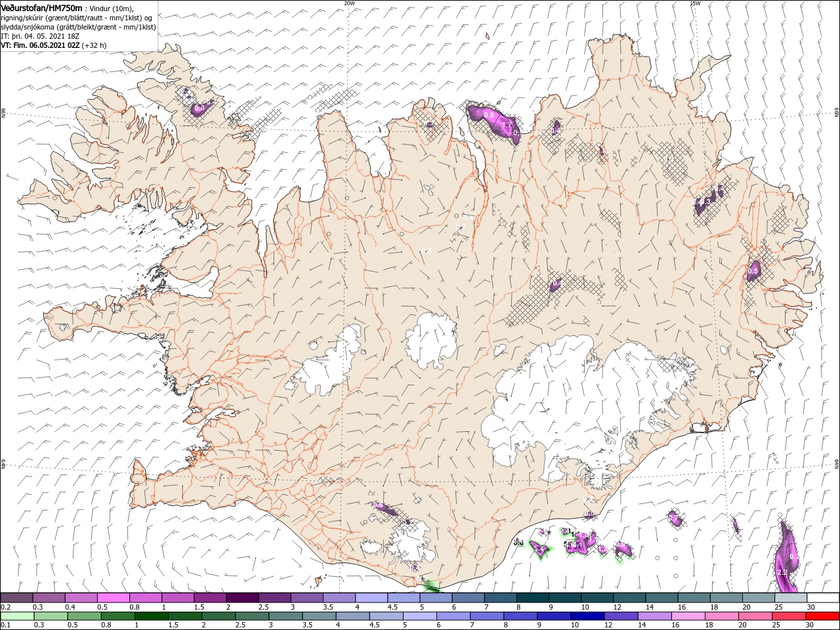Pick the upper legend swatch labeled 4

click(371, 598)
